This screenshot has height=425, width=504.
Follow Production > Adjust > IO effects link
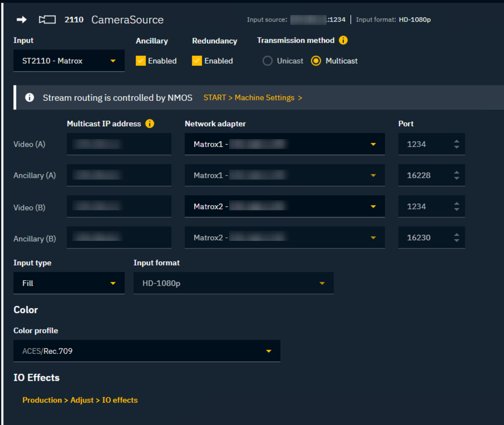point(80,400)
